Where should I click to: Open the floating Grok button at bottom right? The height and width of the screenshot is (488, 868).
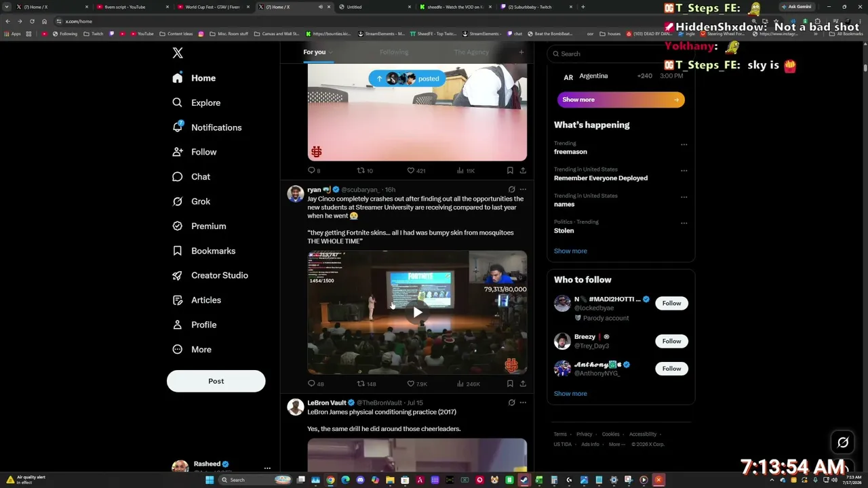[843, 443]
